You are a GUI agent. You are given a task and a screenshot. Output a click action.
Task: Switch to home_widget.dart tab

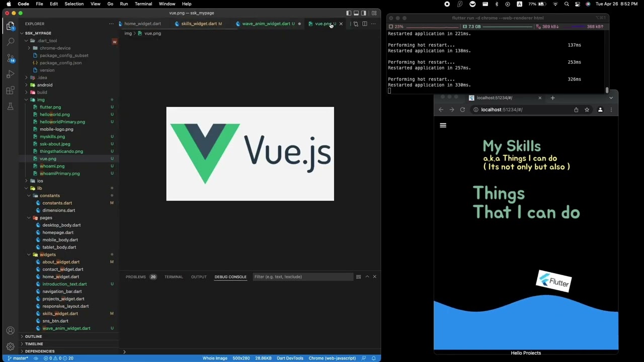[x=142, y=24]
